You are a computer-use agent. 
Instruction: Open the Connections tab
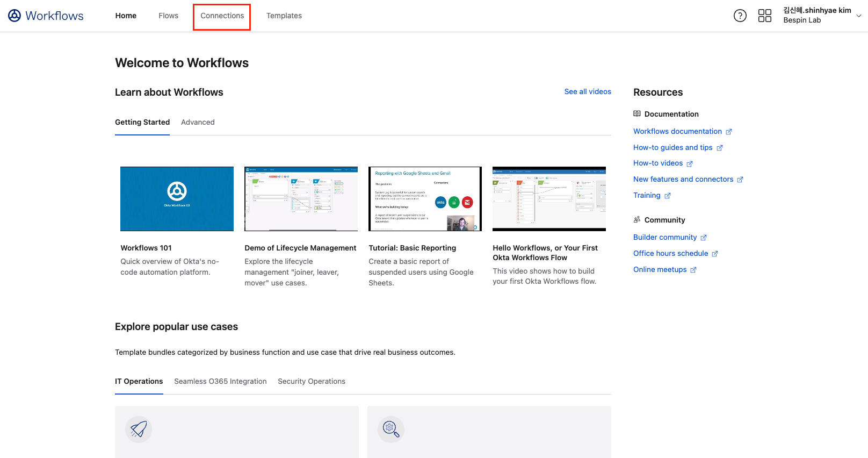coord(222,16)
